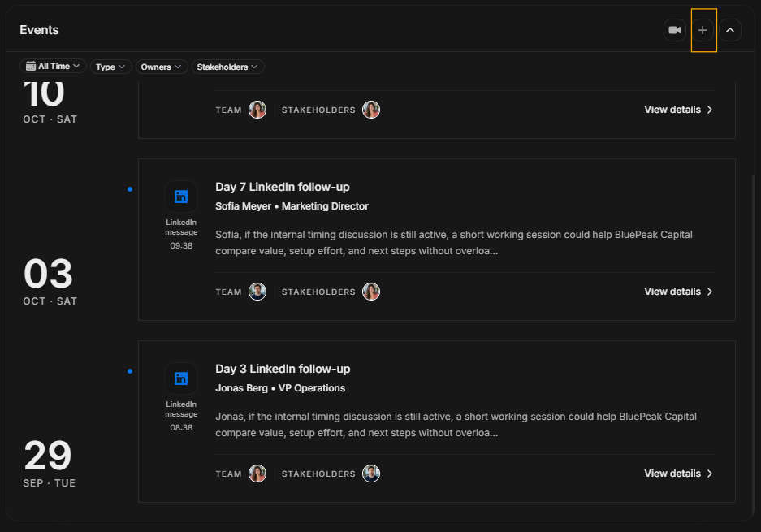The height and width of the screenshot is (532, 761).
Task: Click LinkedIn icon on Day 3 follow-up
Action: [x=181, y=378]
